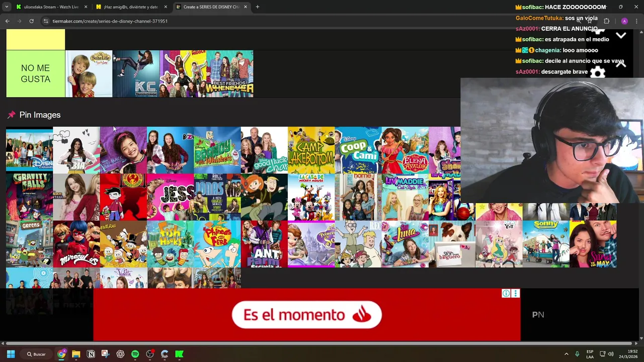
Task: Close the SERIES DE DISNEY tab
Action: pyautogui.click(x=246, y=7)
